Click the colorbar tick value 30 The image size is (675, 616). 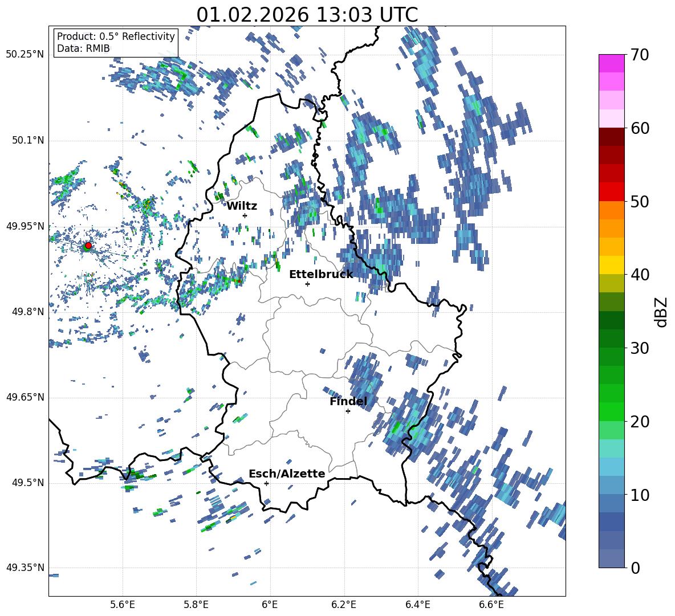click(x=640, y=348)
